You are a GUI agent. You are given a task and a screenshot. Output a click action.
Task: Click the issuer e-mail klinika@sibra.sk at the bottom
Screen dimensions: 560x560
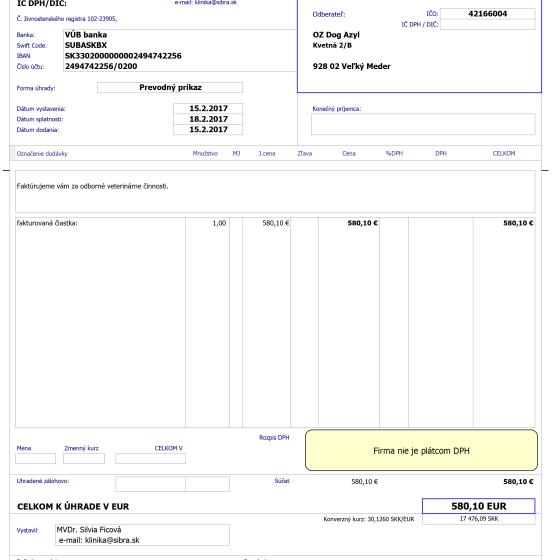click(99, 540)
